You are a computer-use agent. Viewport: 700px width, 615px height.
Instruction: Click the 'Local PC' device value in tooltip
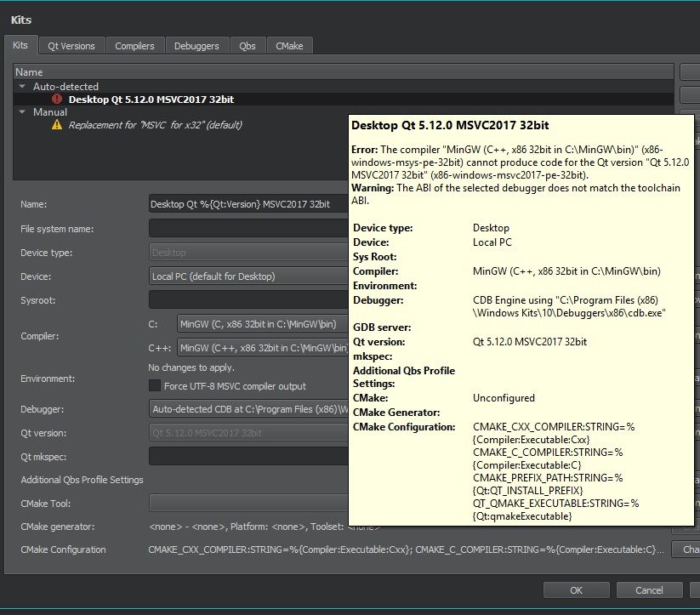492,242
